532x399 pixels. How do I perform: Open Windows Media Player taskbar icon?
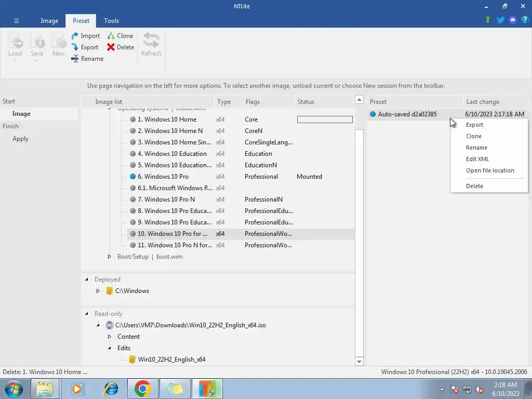[77, 389]
